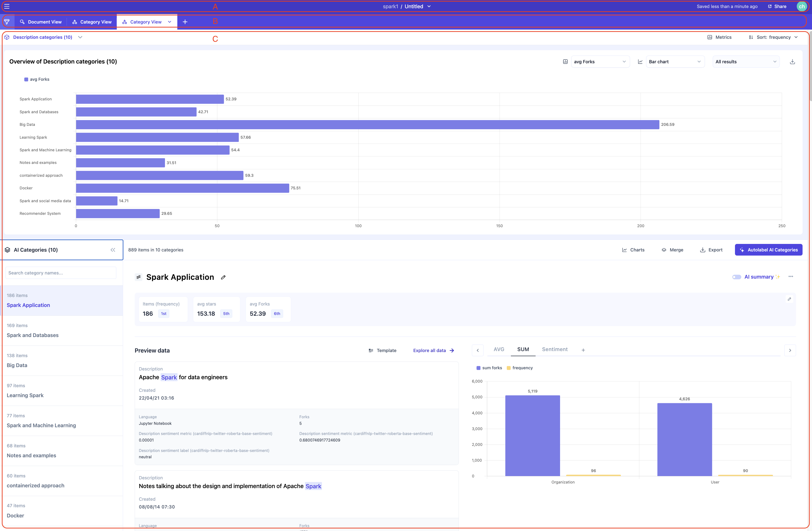
Task: Collapse the AI Categories panel
Action: point(113,250)
